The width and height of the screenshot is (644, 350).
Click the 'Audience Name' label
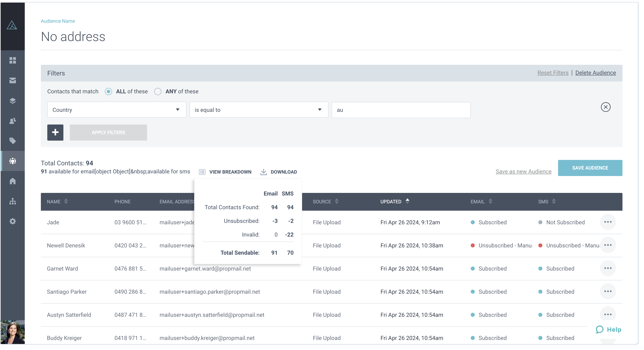click(58, 21)
